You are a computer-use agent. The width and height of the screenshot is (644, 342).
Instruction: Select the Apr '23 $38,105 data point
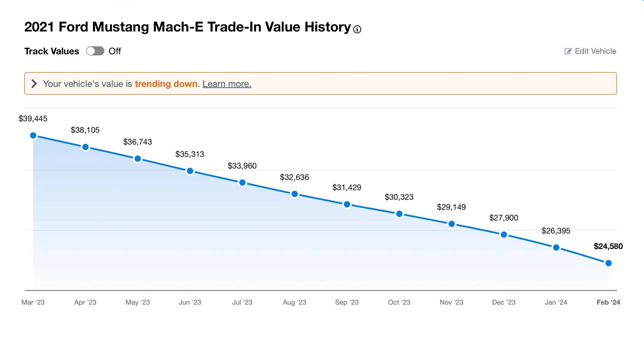tap(86, 147)
